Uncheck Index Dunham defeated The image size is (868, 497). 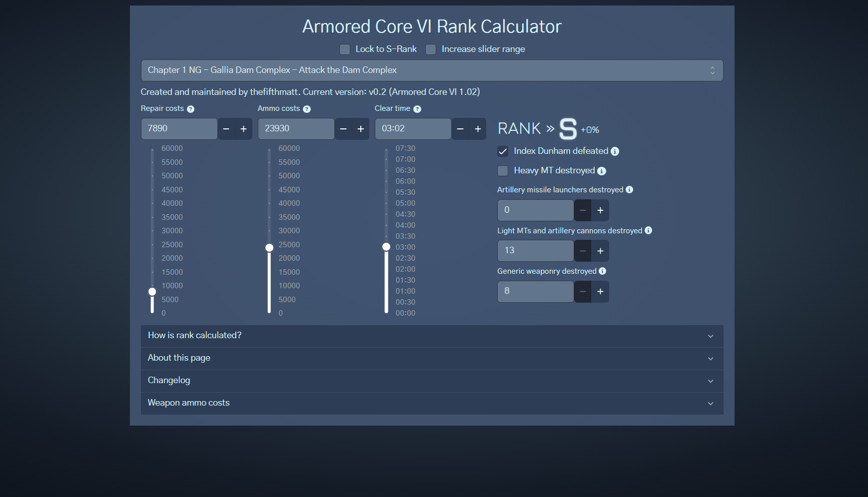point(503,151)
